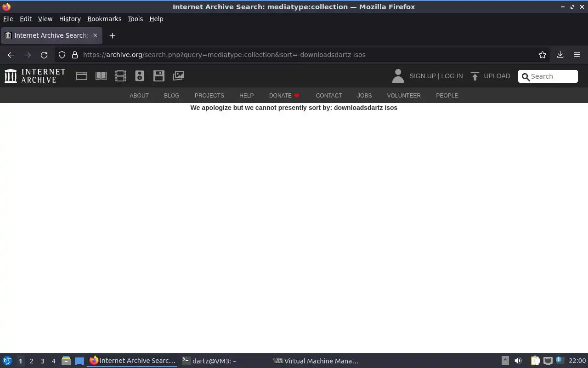Open the JOBS link
Viewport: 588px width, 368px height.
pos(364,96)
